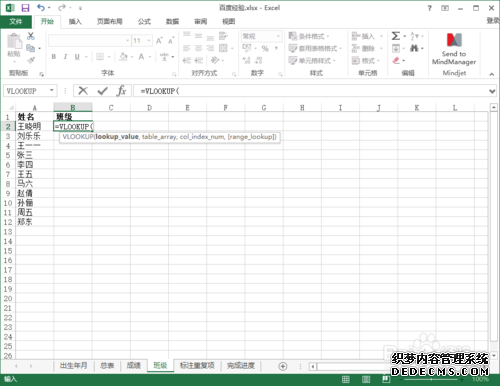Expand the formula bar
This screenshot has height=386, width=500.
pos(492,91)
